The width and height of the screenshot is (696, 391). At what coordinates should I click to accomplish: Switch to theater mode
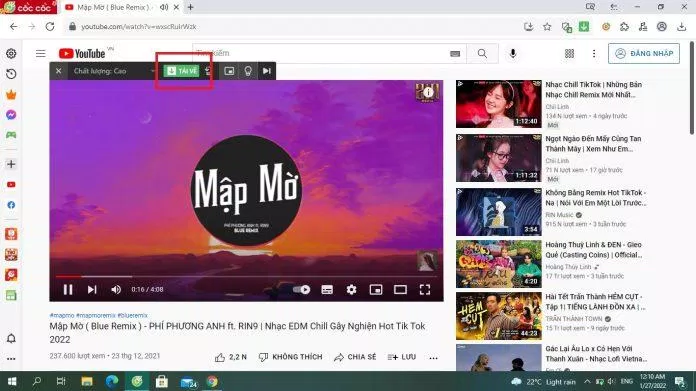coord(400,290)
